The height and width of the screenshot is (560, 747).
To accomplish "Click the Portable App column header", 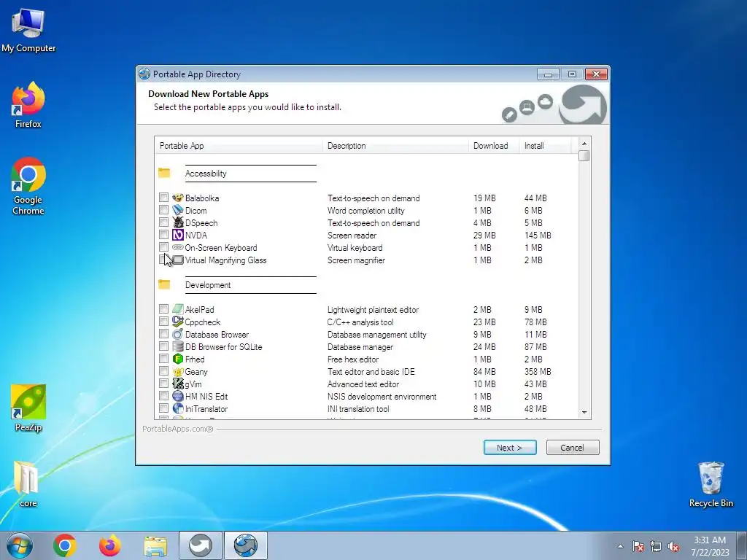I will pyautogui.click(x=239, y=146).
